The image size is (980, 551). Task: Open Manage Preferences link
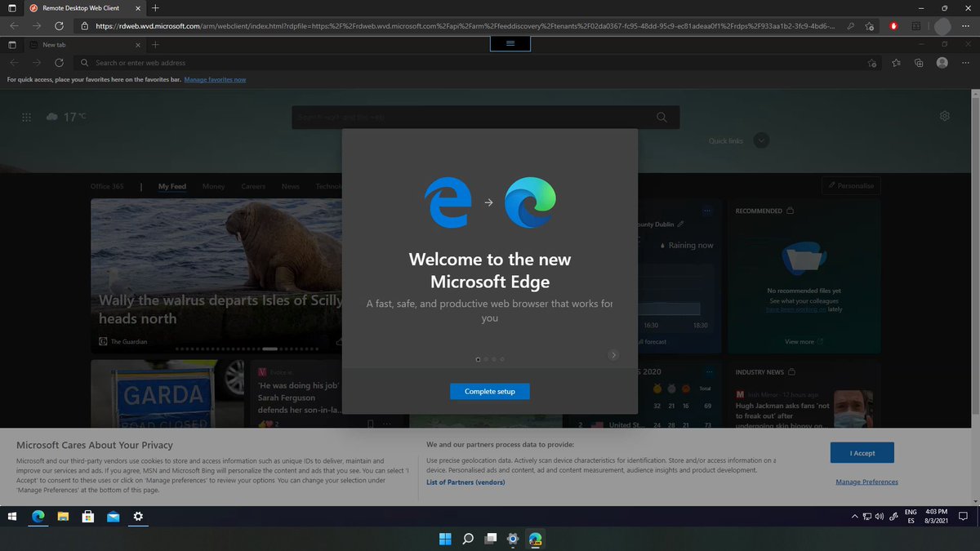[866, 482]
